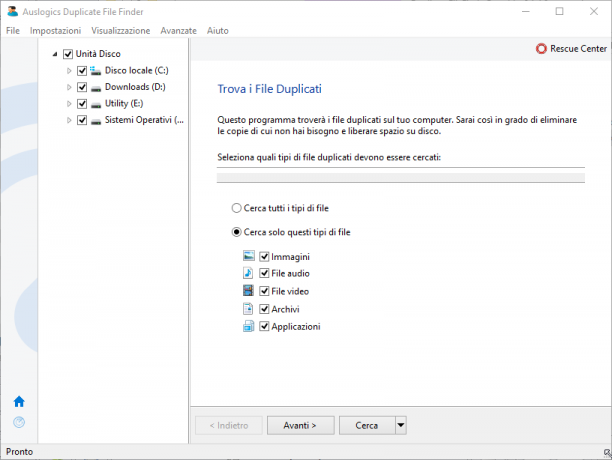
Task: Click the Cerca button
Action: click(367, 425)
